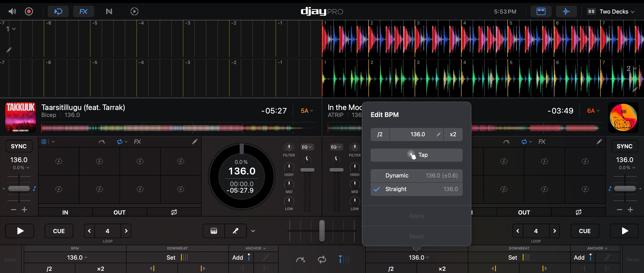Viewport: 644px width, 273px height.
Task: Click the microphone icon beside the sampler
Action: (236, 231)
